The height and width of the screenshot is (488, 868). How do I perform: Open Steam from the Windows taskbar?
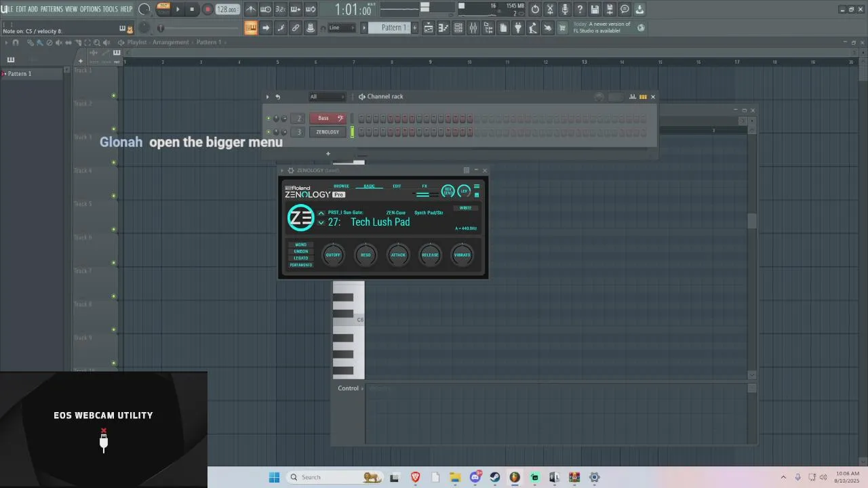tap(495, 477)
